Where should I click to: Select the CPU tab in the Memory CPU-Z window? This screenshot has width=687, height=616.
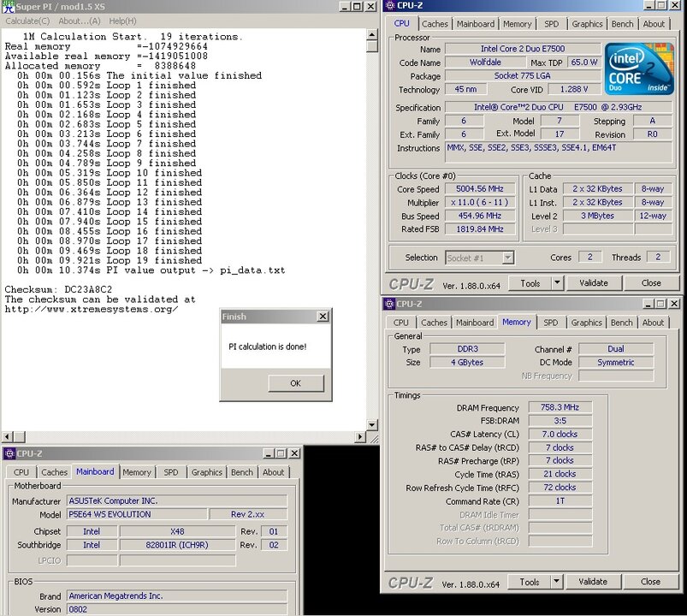click(x=401, y=323)
